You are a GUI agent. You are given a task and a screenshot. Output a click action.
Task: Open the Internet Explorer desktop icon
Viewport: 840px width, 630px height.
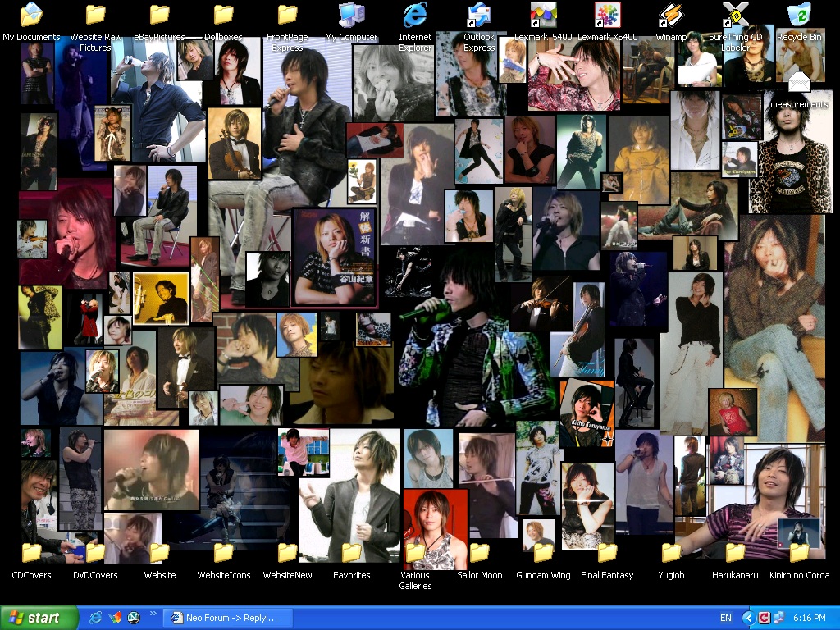pos(415,16)
